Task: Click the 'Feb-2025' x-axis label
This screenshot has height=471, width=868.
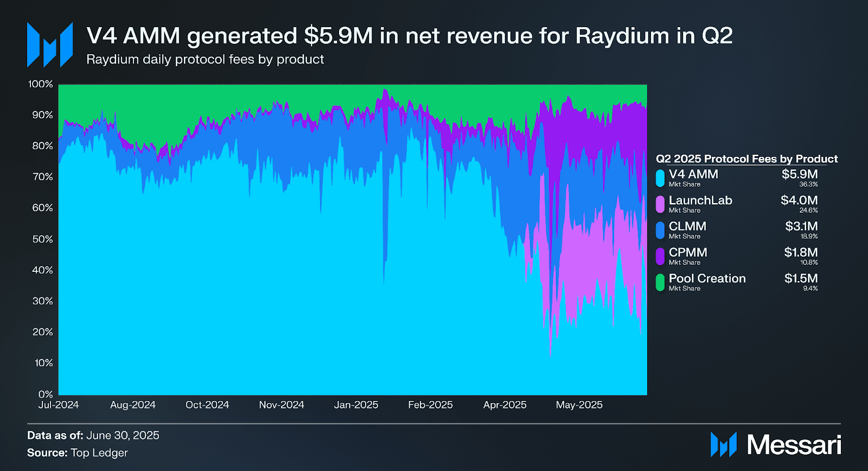Action: click(x=430, y=405)
